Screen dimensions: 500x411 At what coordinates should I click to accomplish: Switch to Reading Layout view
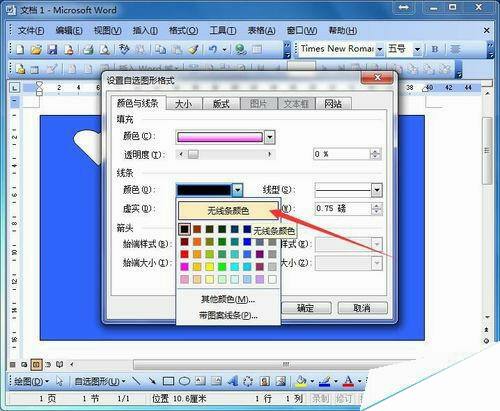pos(60,364)
